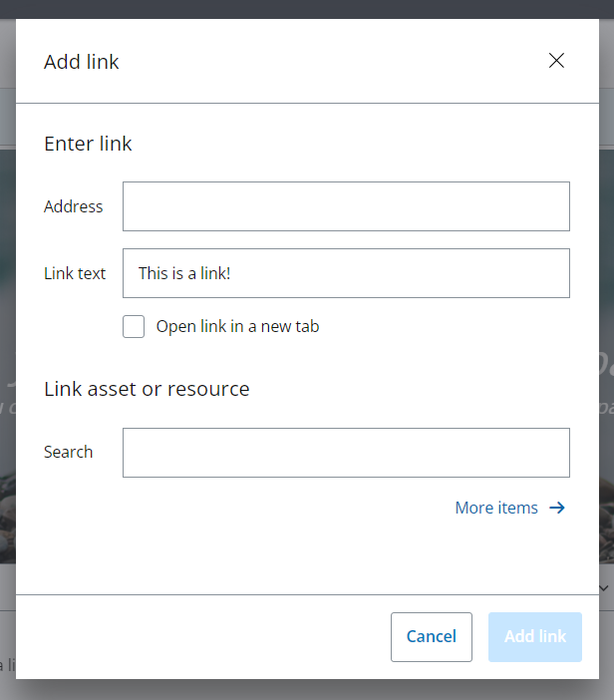Screen dimensions: 614x700
Task: Focus the Link text field
Action: tap(346, 273)
